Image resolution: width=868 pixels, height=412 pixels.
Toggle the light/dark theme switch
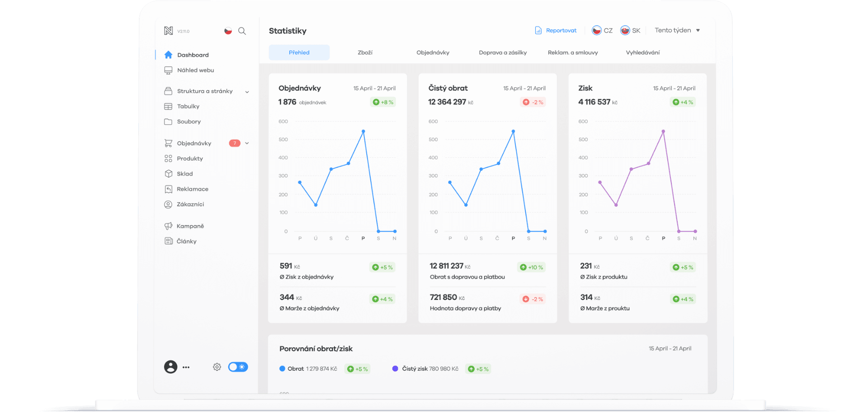coord(238,367)
